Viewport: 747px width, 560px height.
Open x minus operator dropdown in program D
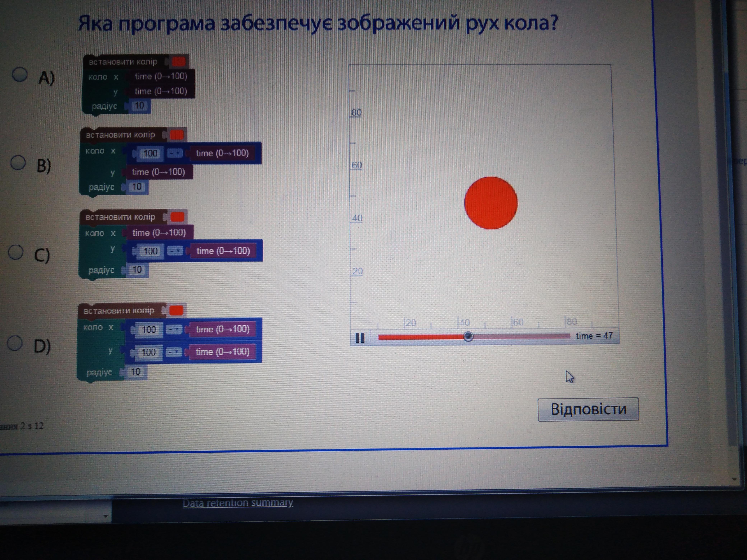point(174,330)
